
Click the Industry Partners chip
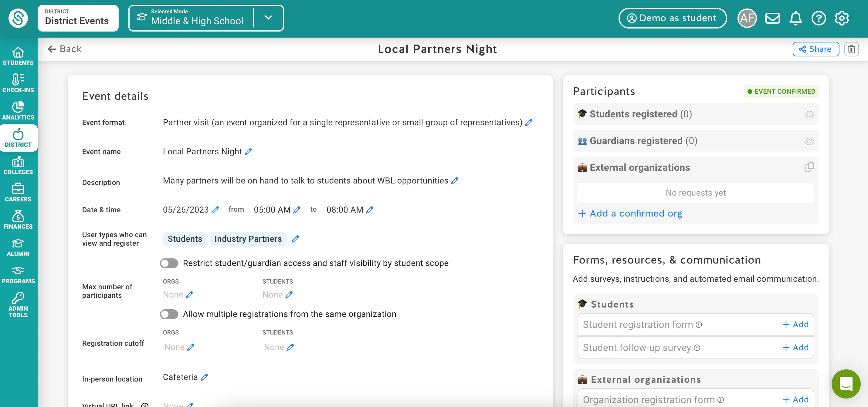[x=248, y=239]
